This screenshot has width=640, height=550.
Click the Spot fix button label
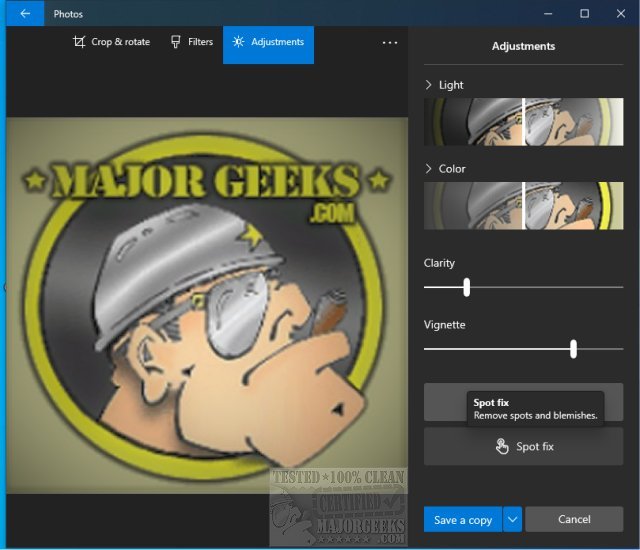pos(535,447)
